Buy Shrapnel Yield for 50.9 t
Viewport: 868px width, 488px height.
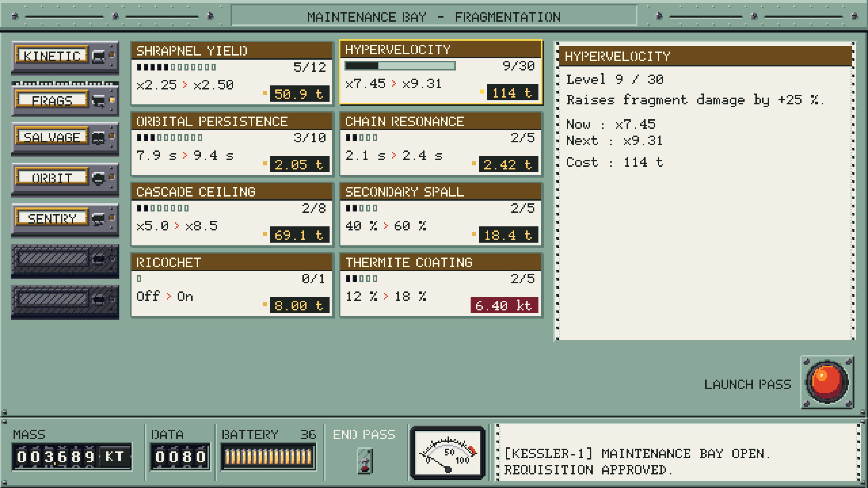(x=299, y=94)
